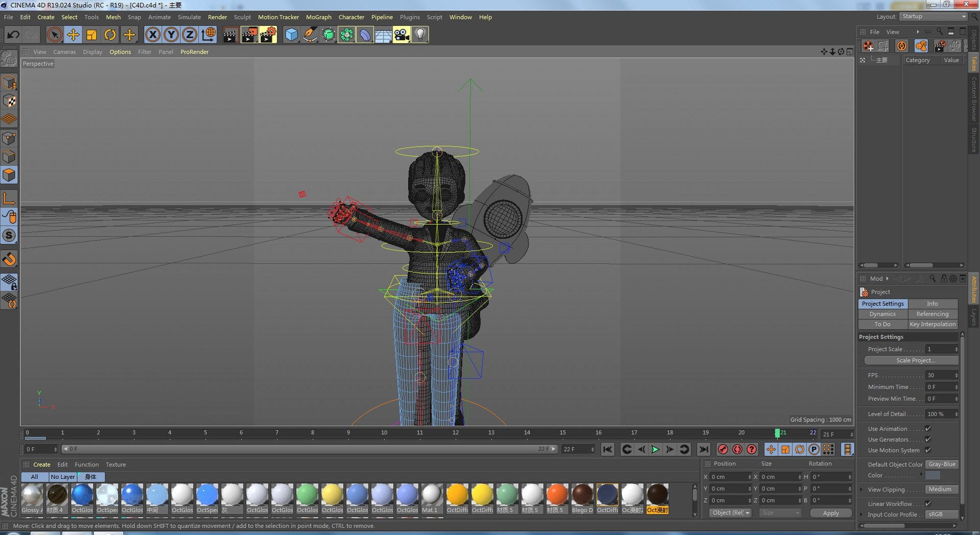Add a Light object
Image resolution: width=980 pixels, height=535 pixels.
pyautogui.click(x=420, y=35)
